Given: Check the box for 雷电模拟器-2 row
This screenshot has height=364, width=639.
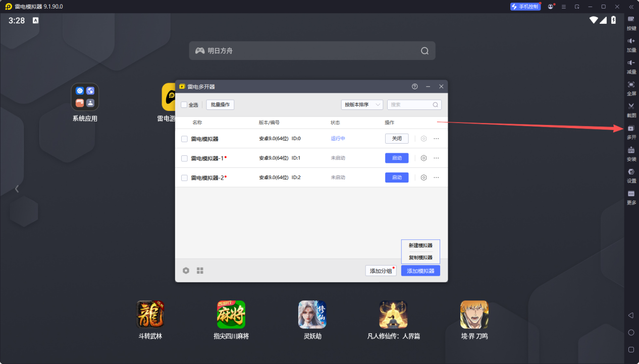Looking at the screenshot, I should click(x=184, y=177).
